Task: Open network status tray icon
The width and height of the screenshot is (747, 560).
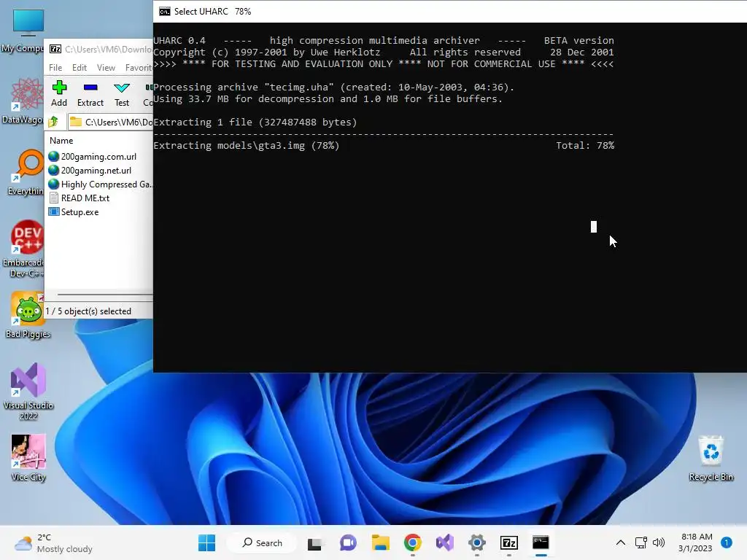Action: pyautogui.click(x=640, y=542)
